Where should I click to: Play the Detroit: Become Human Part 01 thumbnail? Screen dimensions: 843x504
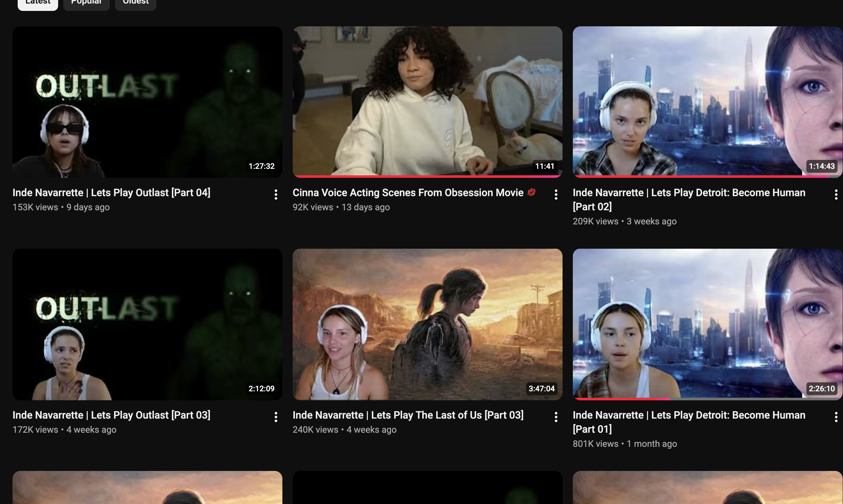point(708,324)
